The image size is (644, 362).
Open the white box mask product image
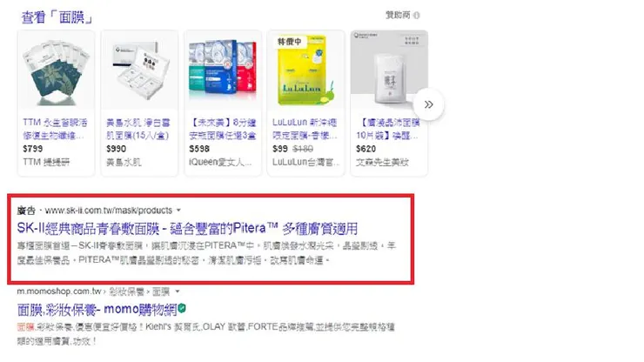(139, 70)
